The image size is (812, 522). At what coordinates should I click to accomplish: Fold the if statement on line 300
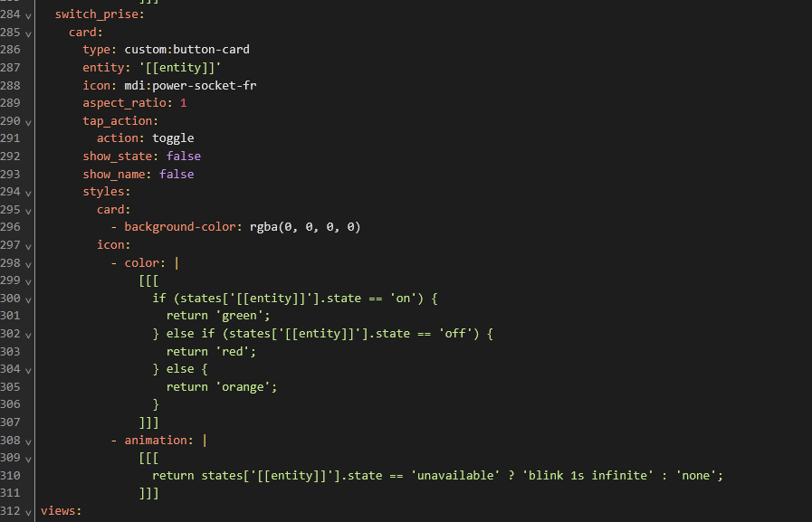(x=30, y=299)
